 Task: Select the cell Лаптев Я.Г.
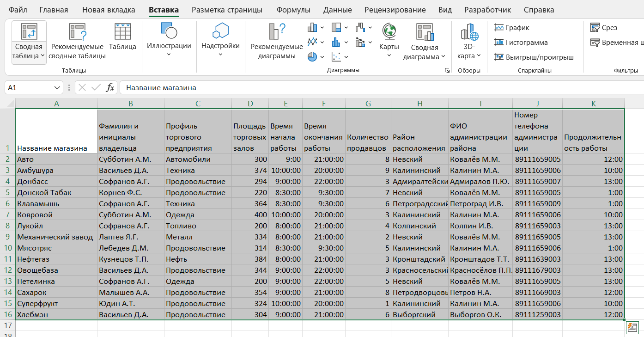coord(131,237)
